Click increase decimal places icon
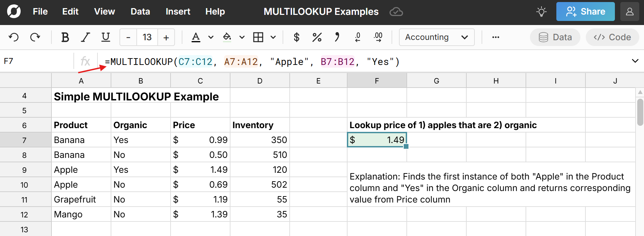This screenshot has height=236, width=644. click(378, 37)
